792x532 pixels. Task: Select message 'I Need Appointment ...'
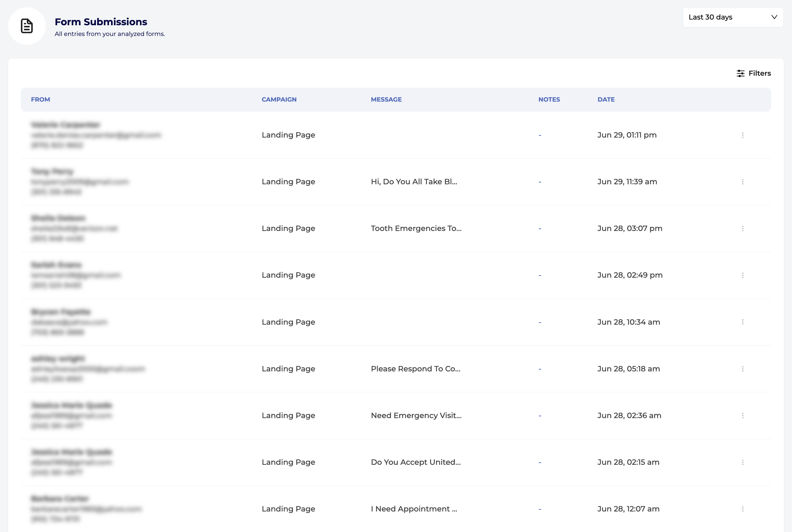[x=414, y=509]
